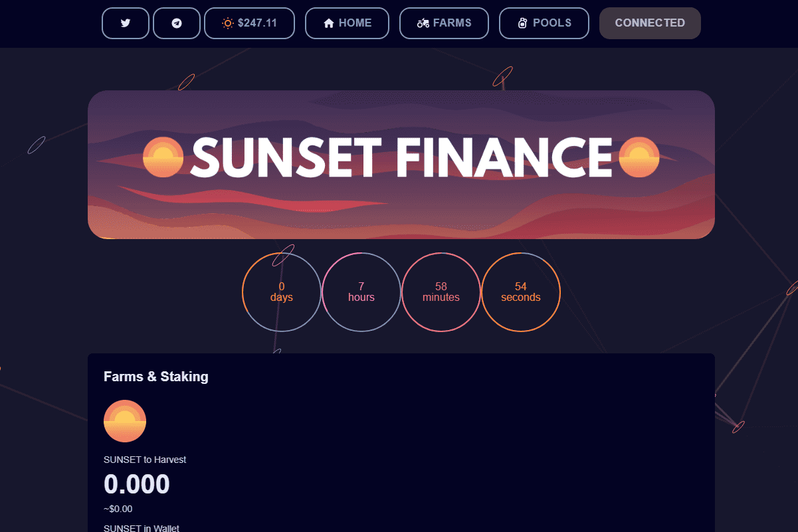Switch to the POOLS page
This screenshot has height=532, width=798.
coord(544,23)
